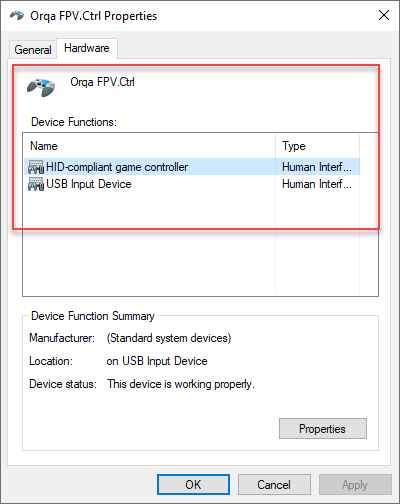Click the Orqa FPV.Ctrl device name label
The image size is (400, 504).
[x=102, y=82]
